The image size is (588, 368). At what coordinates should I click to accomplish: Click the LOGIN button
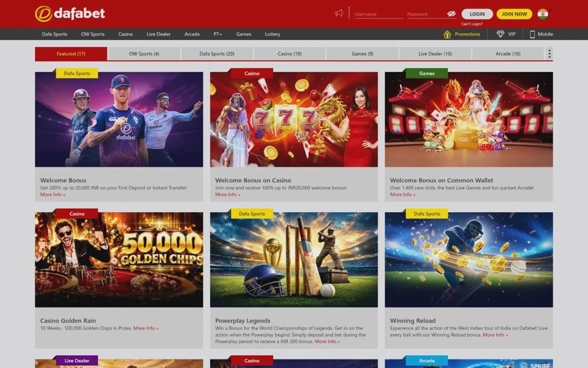pyautogui.click(x=477, y=14)
